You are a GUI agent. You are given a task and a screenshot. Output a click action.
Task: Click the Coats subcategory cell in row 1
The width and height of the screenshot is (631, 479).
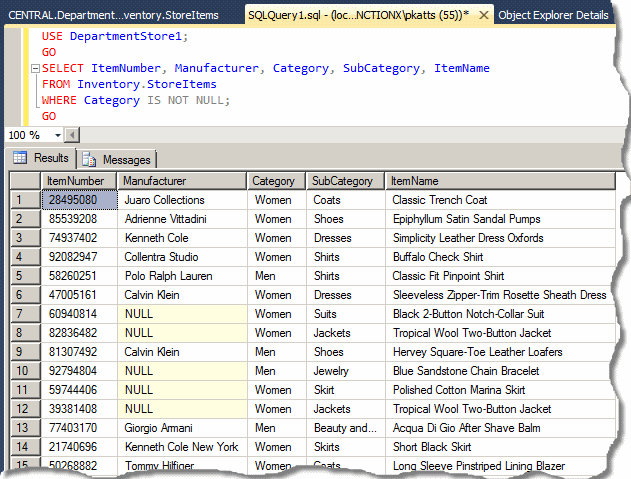point(346,200)
